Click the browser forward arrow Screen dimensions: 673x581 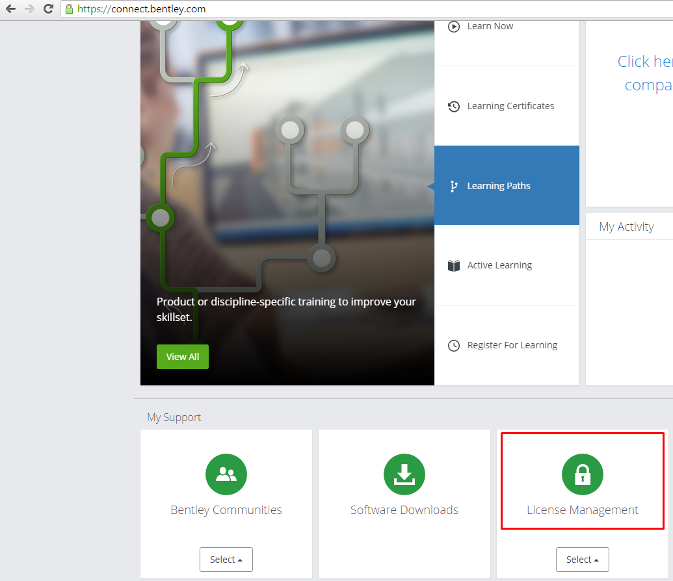(x=29, y=9)
